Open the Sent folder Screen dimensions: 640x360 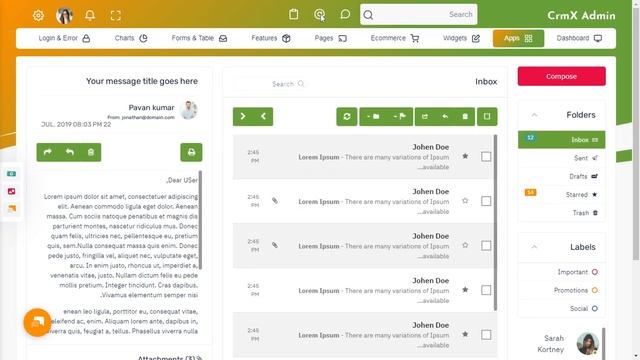coord(562,158)
